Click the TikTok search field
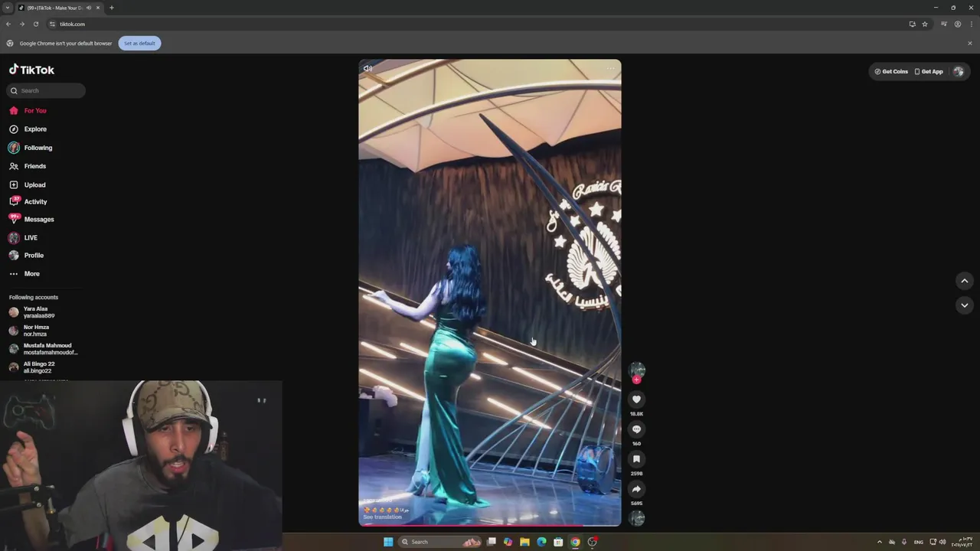This screenshot has height=551, width=980. [x=46, y=90]
